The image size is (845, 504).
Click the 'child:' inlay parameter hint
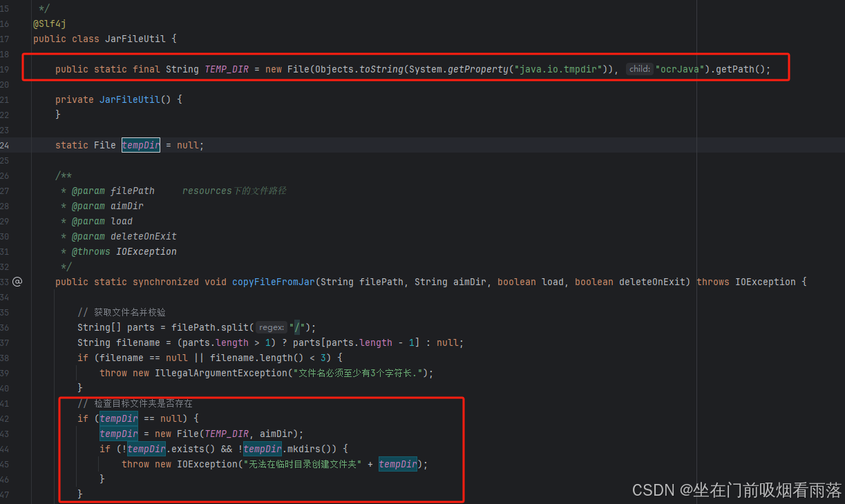(638, 68)
